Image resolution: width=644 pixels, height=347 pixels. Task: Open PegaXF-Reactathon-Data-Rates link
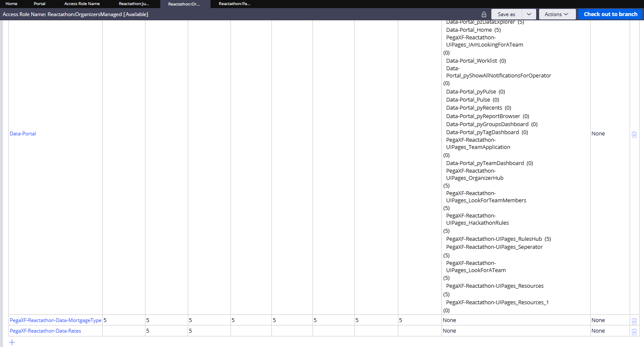pos(45,331)
